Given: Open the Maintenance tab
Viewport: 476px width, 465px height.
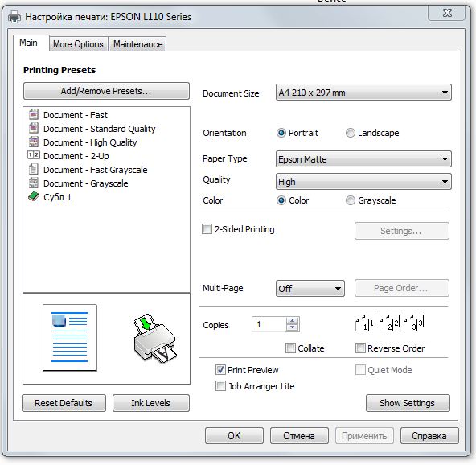Looking at the screenshot, I should [x=138, y=44].
